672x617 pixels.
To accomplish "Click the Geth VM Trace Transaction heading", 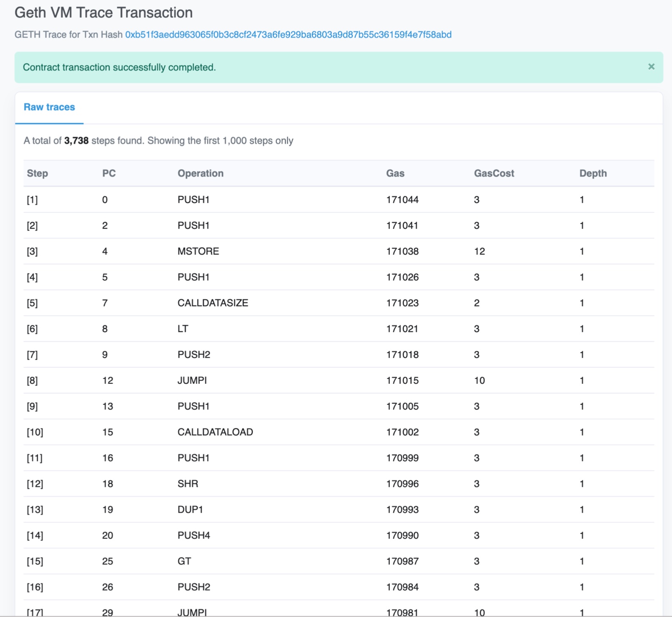I will click(104, 13).
